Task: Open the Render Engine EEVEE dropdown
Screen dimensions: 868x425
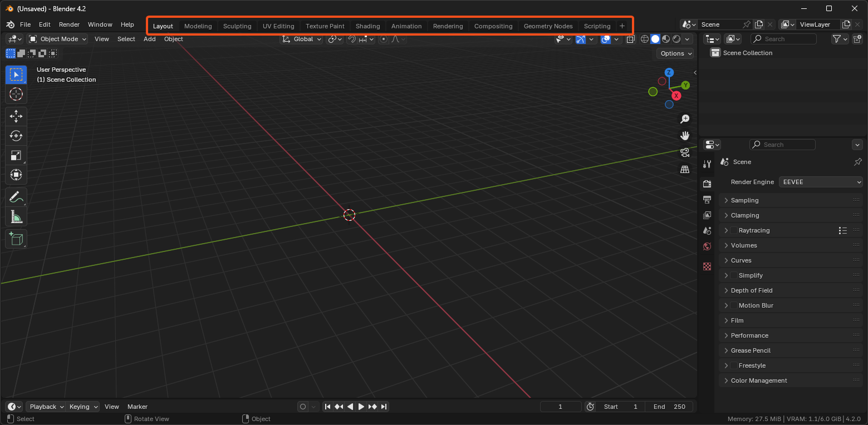Action: (x=821, y=182)
